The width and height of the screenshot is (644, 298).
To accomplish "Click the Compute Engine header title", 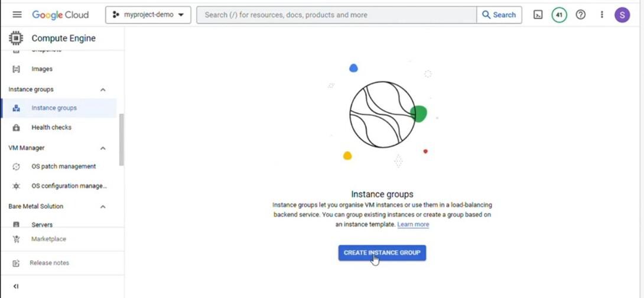I will (64, 38).
